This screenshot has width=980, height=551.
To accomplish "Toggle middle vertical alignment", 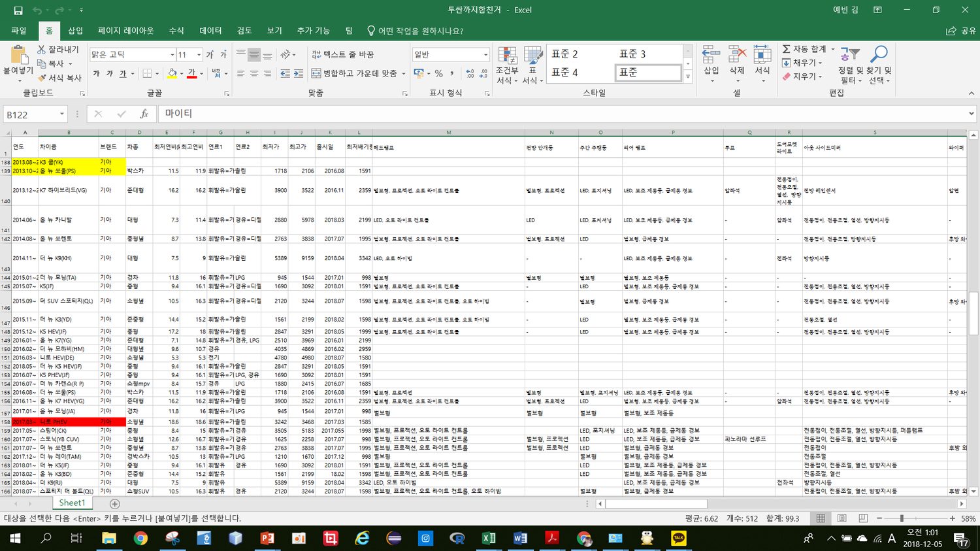I will [254, 55].
